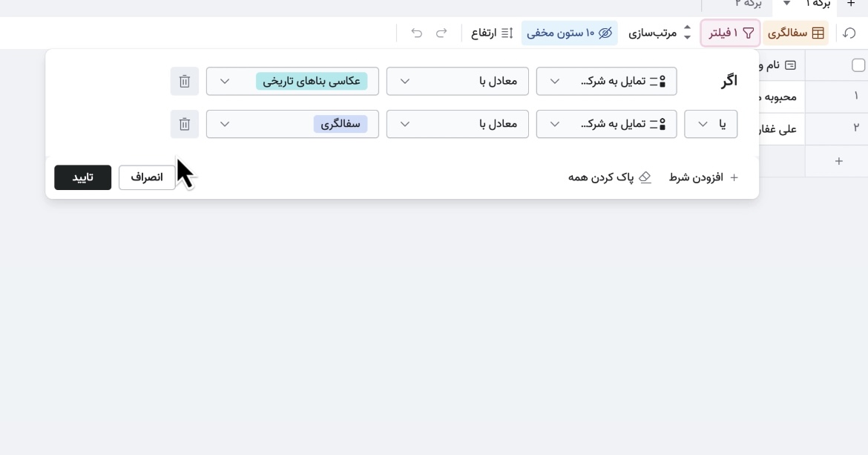This screenshot has height=455, width=868.
Task: Click the add new sheet plus icon
Action: click(851, 4)
